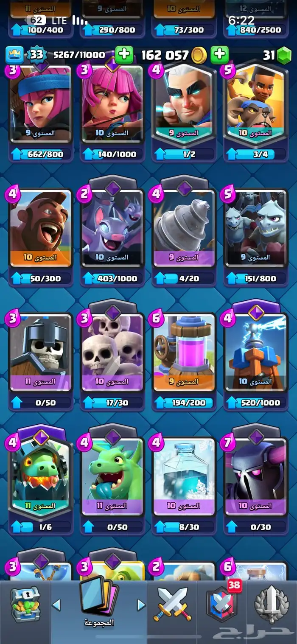Image resolution: width=297 pixels, height=644 pixels.
Task: Tap the gold coin icon
Action: point(199,55)
